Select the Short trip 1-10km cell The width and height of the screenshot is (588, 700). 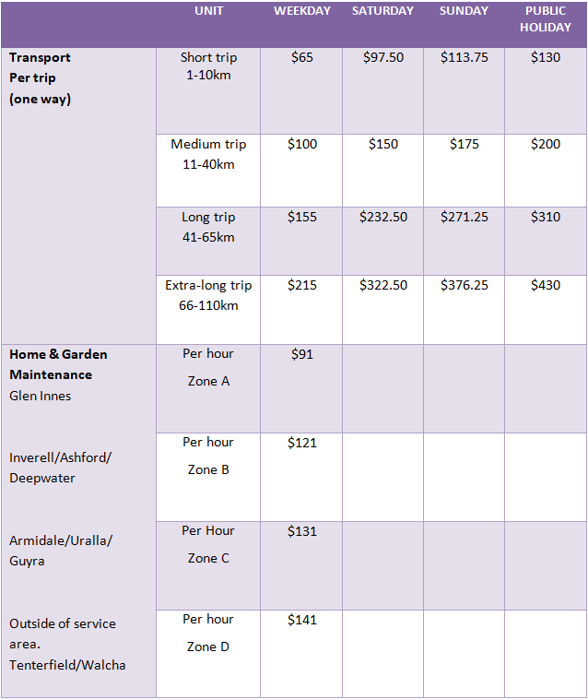pyautogui.click(x=208, y=66)
